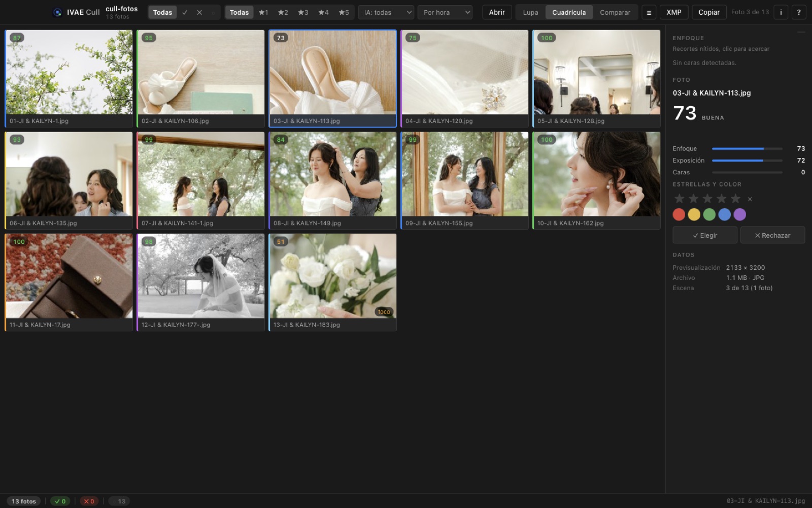Switch to Lupa view

tap(530, 12)
